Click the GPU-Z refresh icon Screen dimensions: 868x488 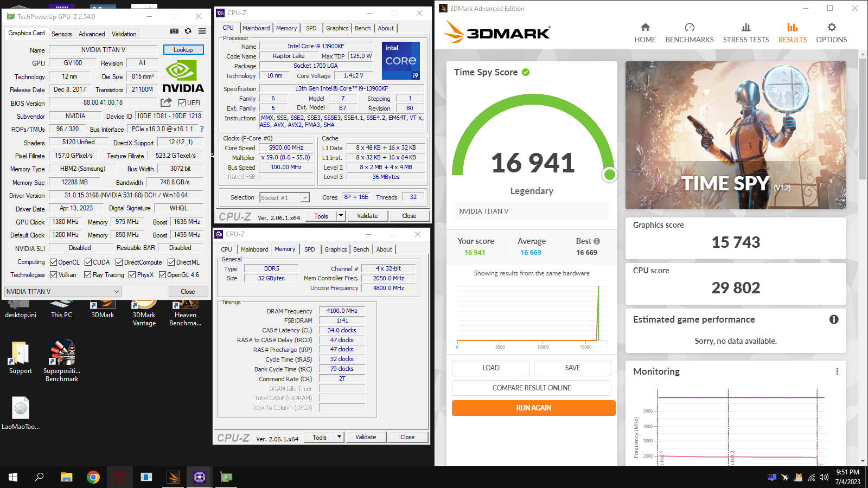click(x=188, y=31)
